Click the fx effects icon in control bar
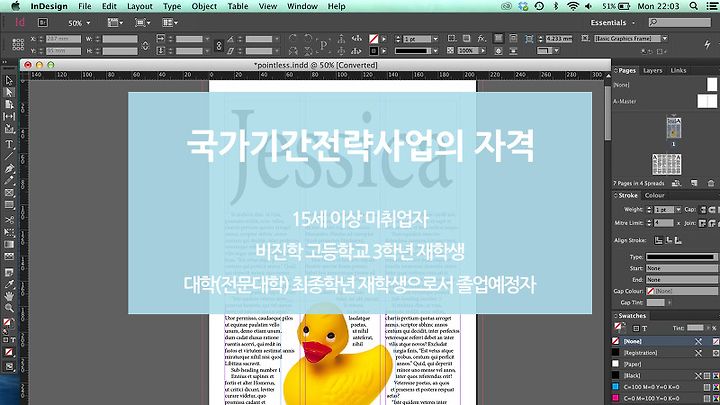This screenshot has width=720, height=405. coord(481,39)
